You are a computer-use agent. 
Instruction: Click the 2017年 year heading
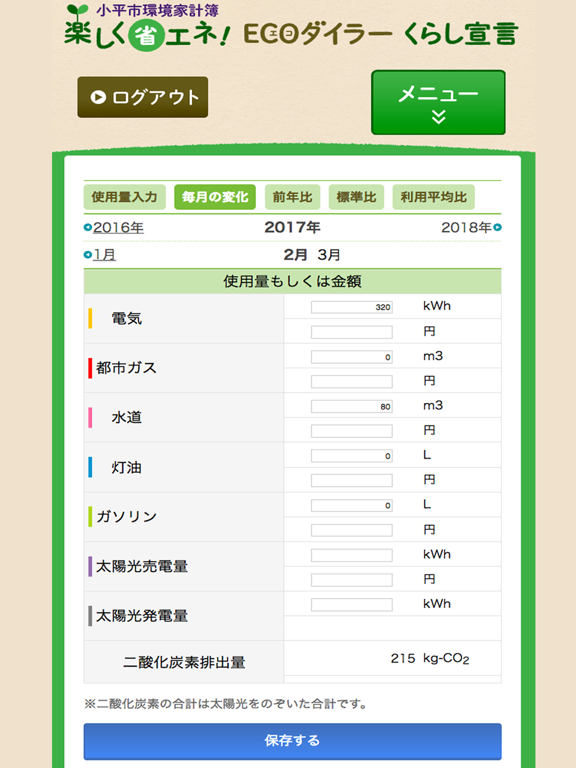[292, 227]
